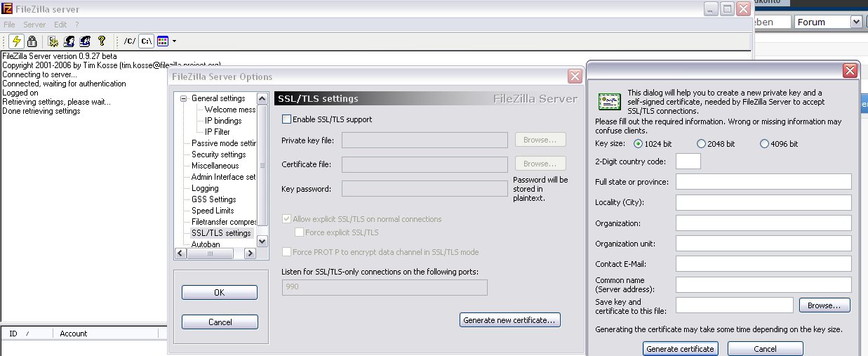
Task: Select SSL/TLS settings in the tree
Action: [221, 233]
